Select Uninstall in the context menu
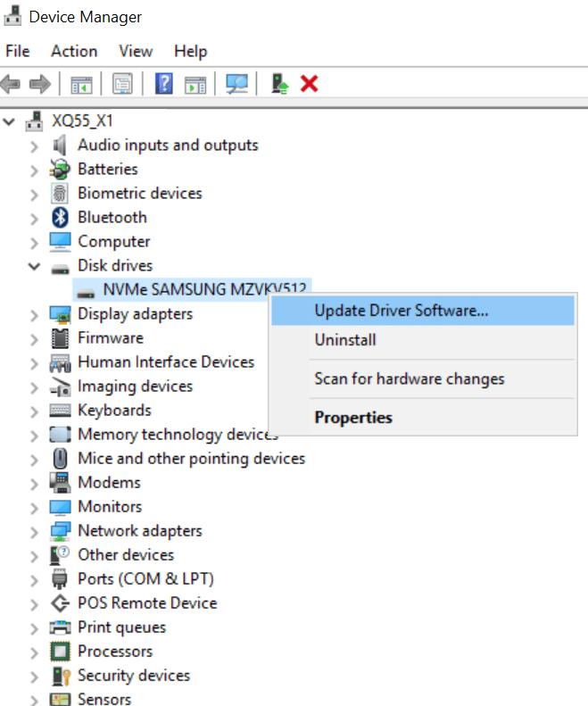 coord(345,340)
